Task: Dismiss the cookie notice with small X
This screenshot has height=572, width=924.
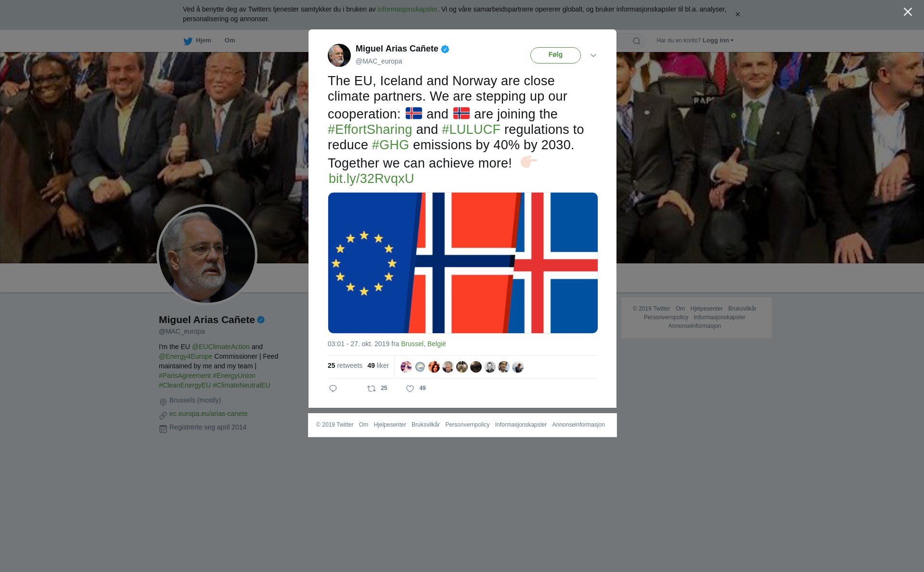Action: pyautogui.click(x=737, y=14)
